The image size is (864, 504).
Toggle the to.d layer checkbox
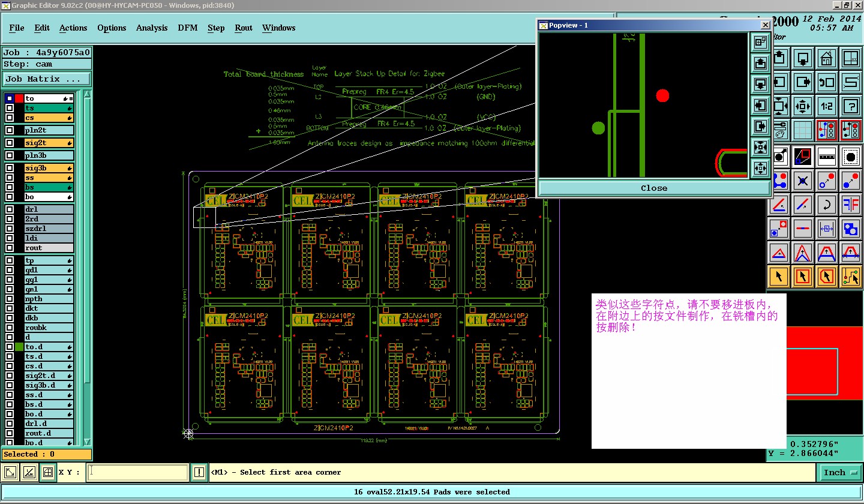coord(10,347)
